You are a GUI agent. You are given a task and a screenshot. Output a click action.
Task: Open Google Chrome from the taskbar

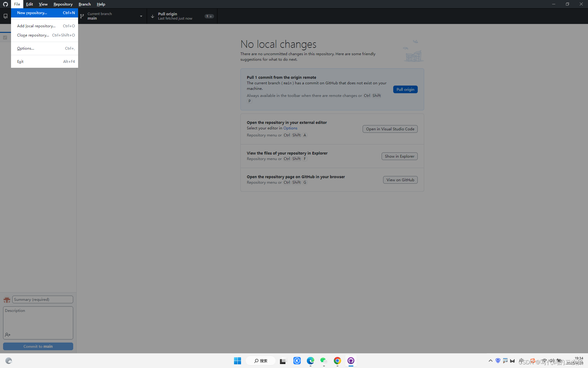pyautogui.click(x=337, y=361)
